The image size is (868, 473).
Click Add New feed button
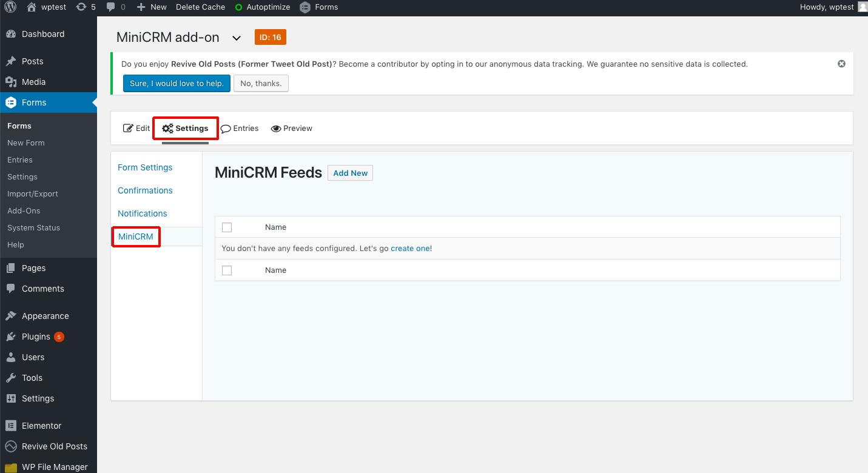[350, 173]
